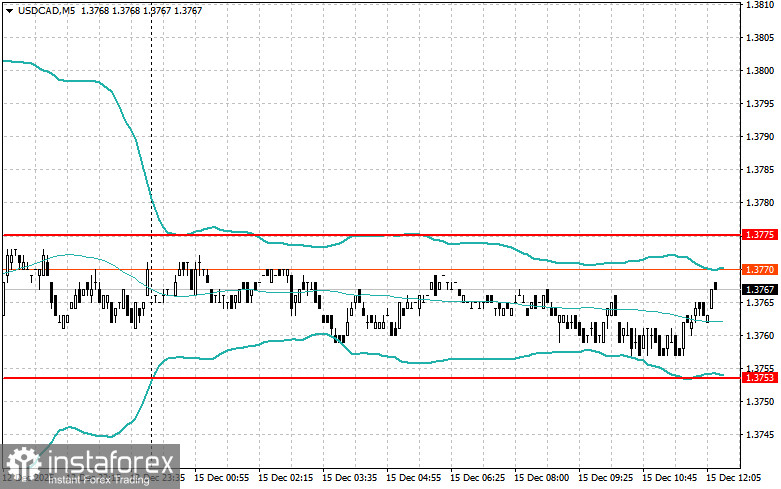
Task: Select the orange 1.3770 price level label
Action: pyautogui.click(x=760, y=269)
